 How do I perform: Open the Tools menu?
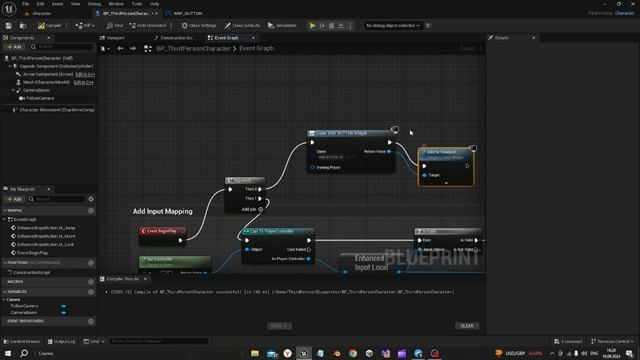coord(137,4)
